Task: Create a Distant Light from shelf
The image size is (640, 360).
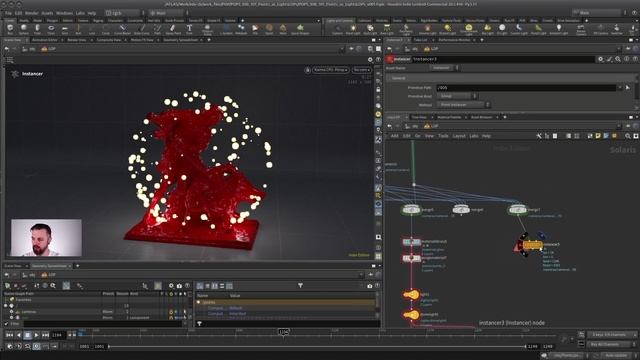Action: click(448, 29)
